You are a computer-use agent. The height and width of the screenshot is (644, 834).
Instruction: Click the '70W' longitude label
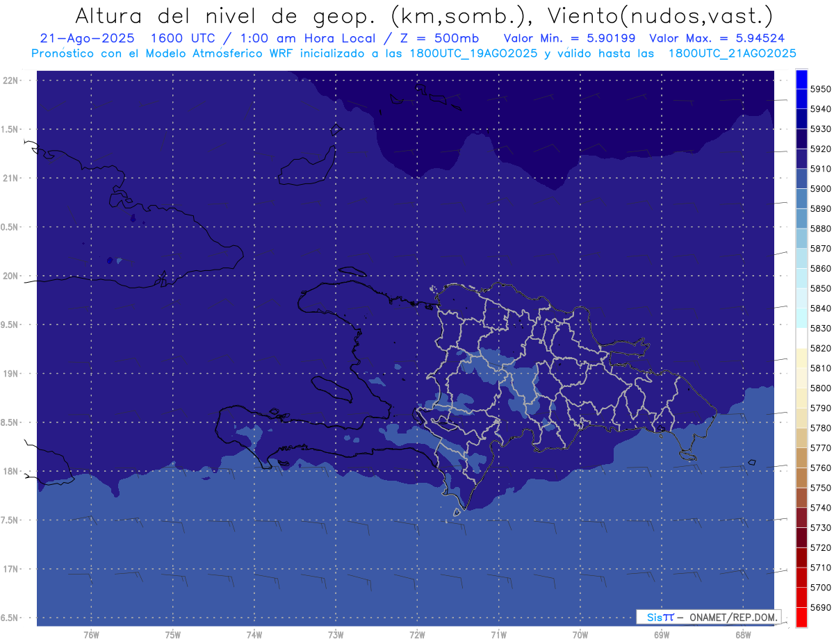pos(580,635)
